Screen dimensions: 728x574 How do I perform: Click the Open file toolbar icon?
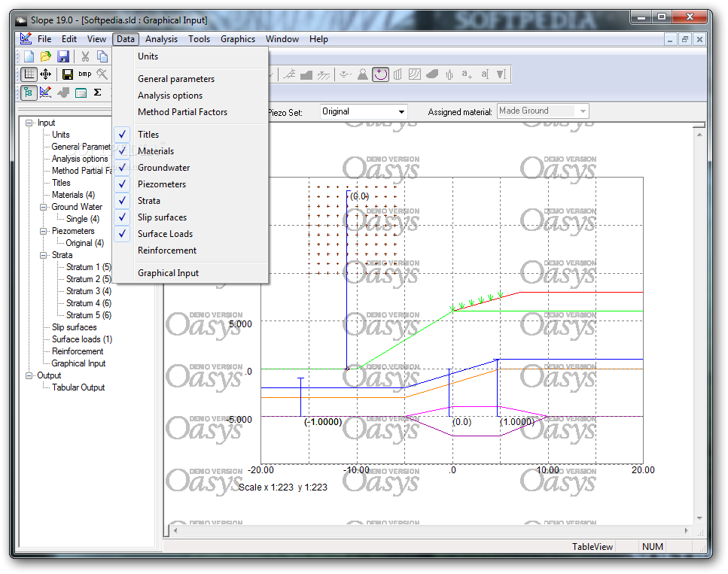click(x=46, y=56)
